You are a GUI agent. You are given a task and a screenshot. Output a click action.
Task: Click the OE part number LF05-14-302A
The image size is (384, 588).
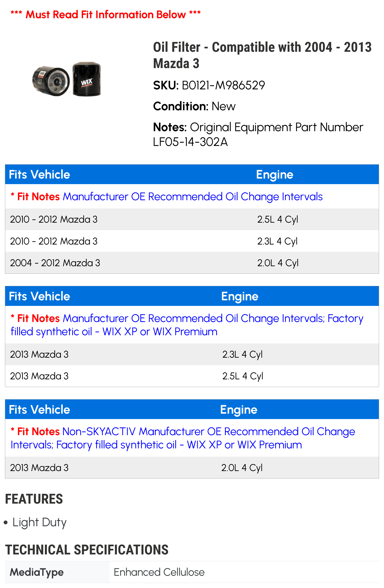click(190, 142)
